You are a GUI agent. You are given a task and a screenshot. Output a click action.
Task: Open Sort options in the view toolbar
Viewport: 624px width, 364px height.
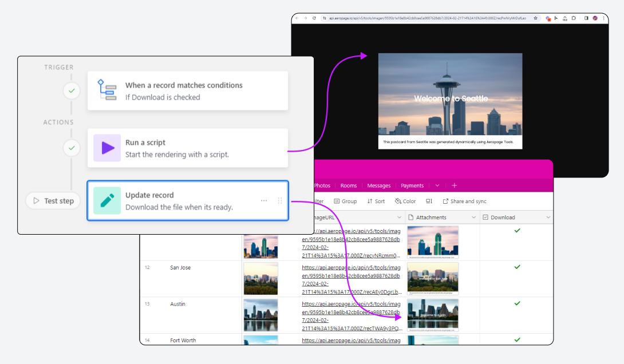(376, 201)
